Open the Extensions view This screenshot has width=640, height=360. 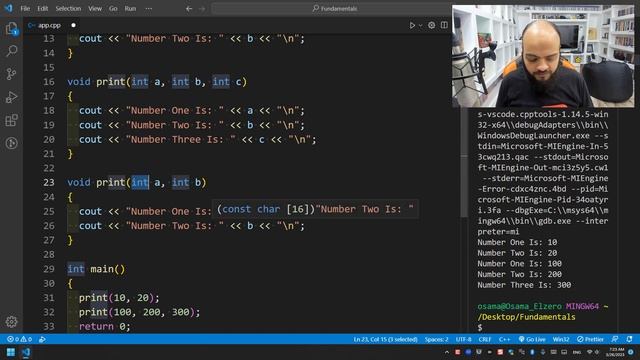point(11,120)
